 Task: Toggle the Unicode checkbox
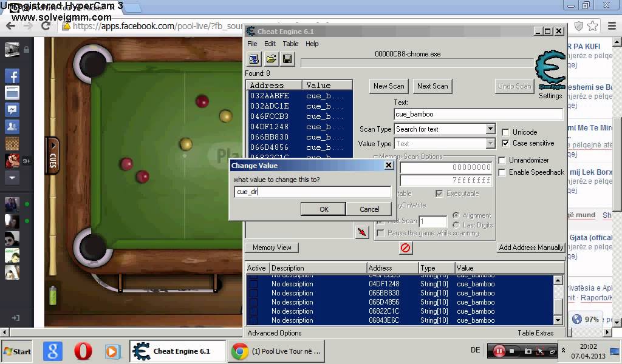pos(506,132)
